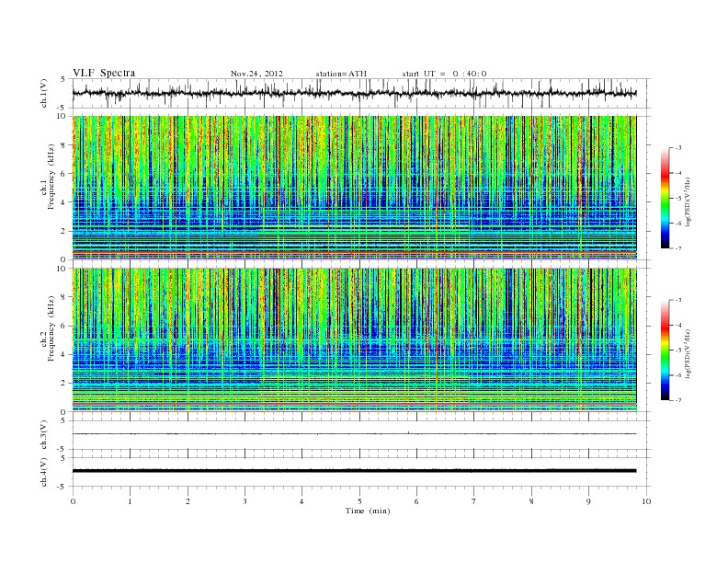
Task: Click the ch.1 spectrogram color scale bar
Action: click(x=665, y=198)
